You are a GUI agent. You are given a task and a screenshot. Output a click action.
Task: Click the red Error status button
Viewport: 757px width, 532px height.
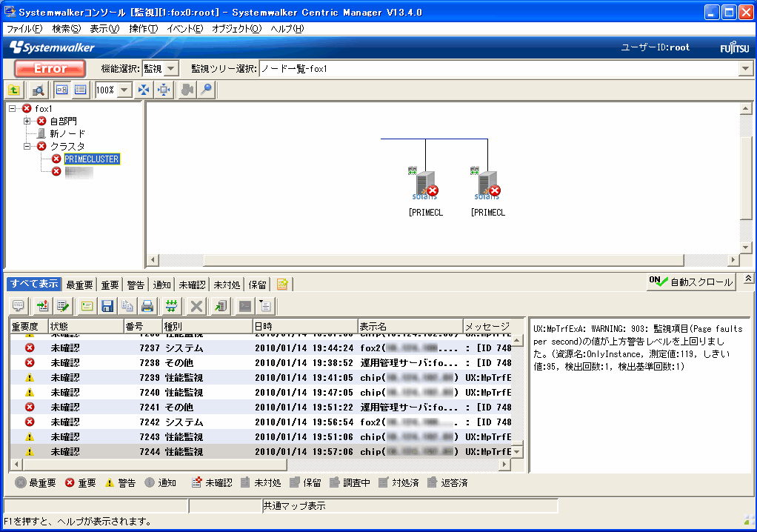coord(50,69)
